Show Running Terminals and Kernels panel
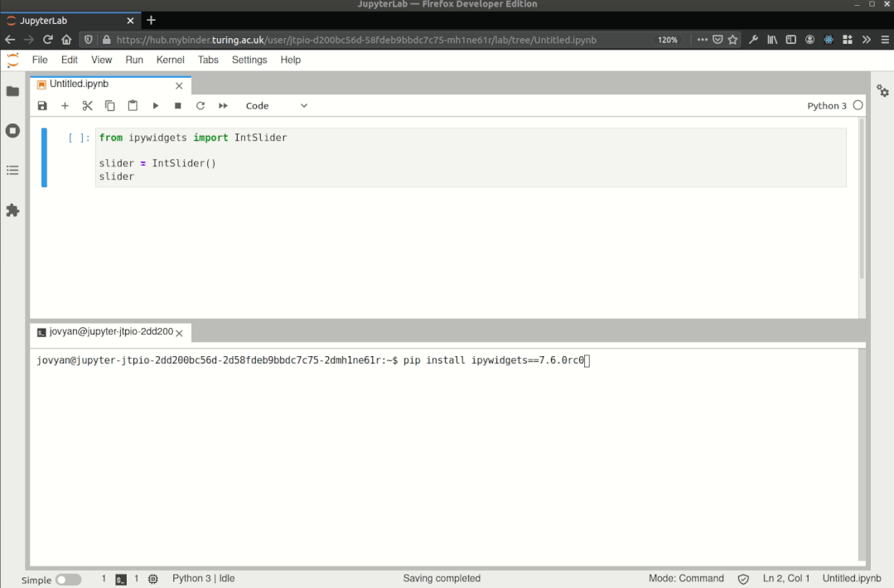Screen dimensions: 894x588 coord(12,131)
